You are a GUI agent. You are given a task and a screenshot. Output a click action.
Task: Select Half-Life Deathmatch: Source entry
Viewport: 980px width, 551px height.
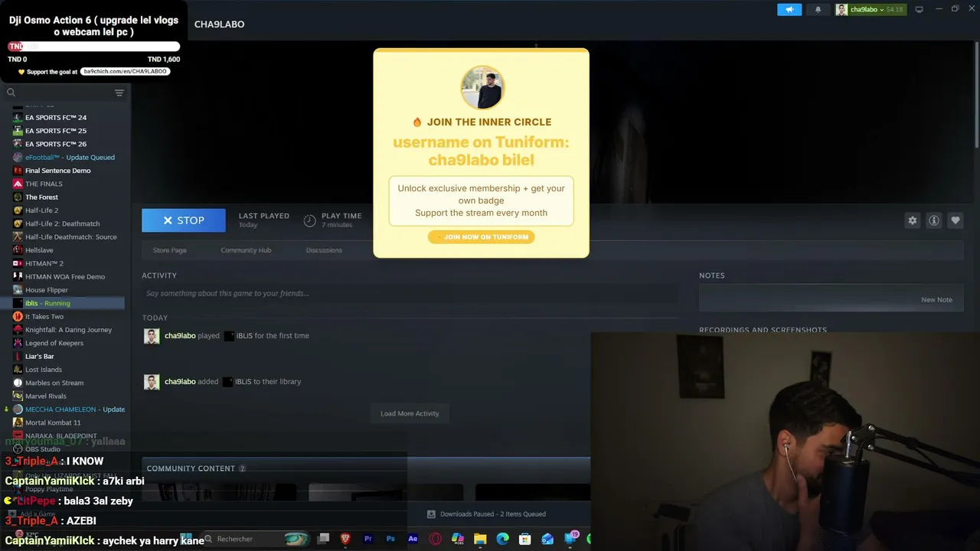(71, 237)
